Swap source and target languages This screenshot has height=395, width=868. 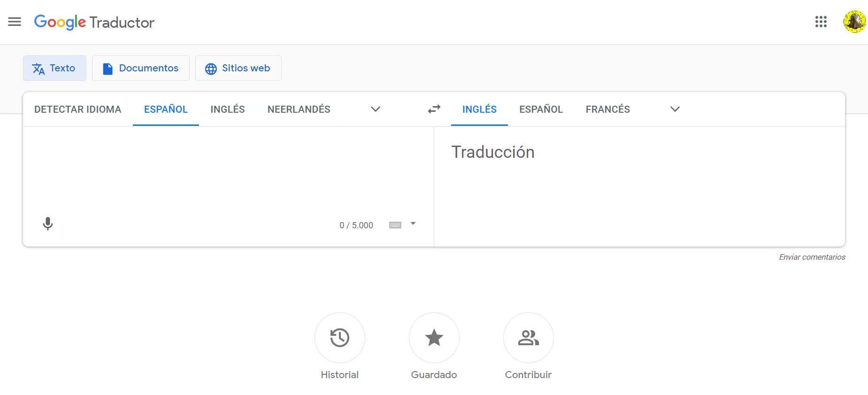tap(434, 109)
